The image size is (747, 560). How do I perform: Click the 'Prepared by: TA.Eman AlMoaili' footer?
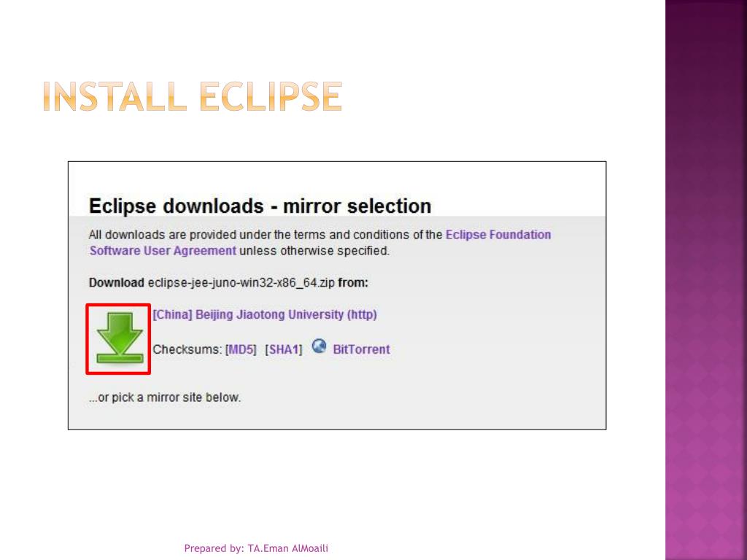point(256,548)
